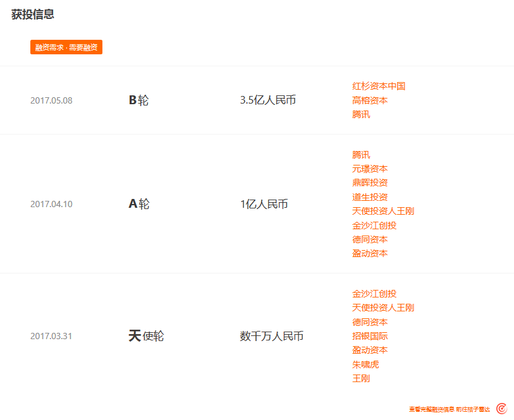Select the date 2017.03.31
The height and width of the screenshot is (420, 514).
(x=51, y=336)
